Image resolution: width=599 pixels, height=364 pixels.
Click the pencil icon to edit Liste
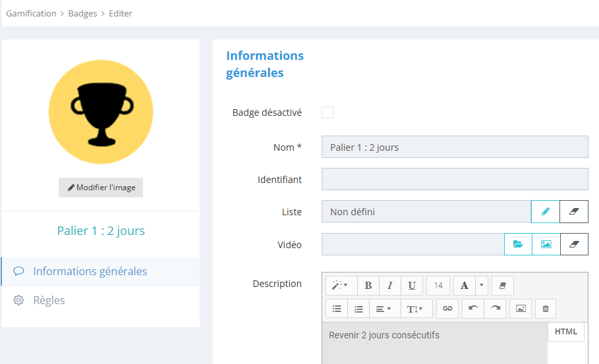point(545,212)
